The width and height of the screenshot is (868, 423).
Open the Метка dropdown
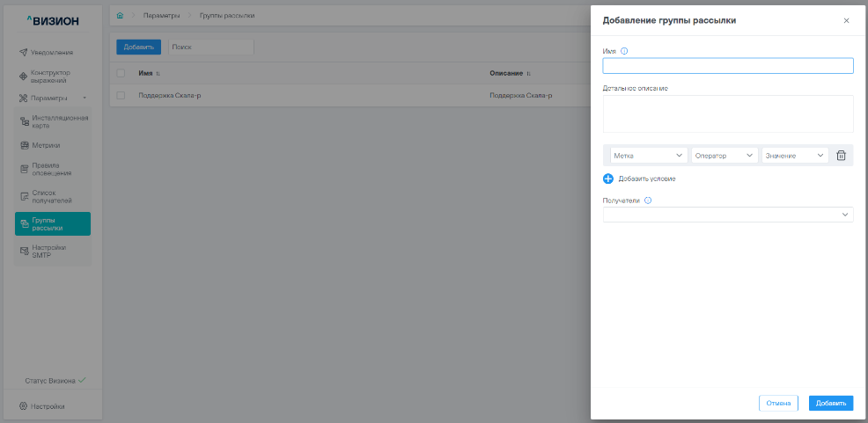649,156
